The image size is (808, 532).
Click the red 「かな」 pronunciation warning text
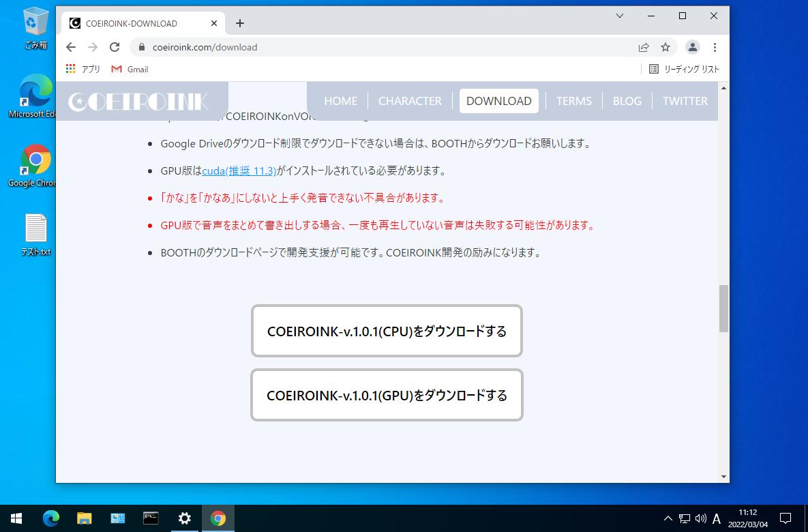pos(303,198)
